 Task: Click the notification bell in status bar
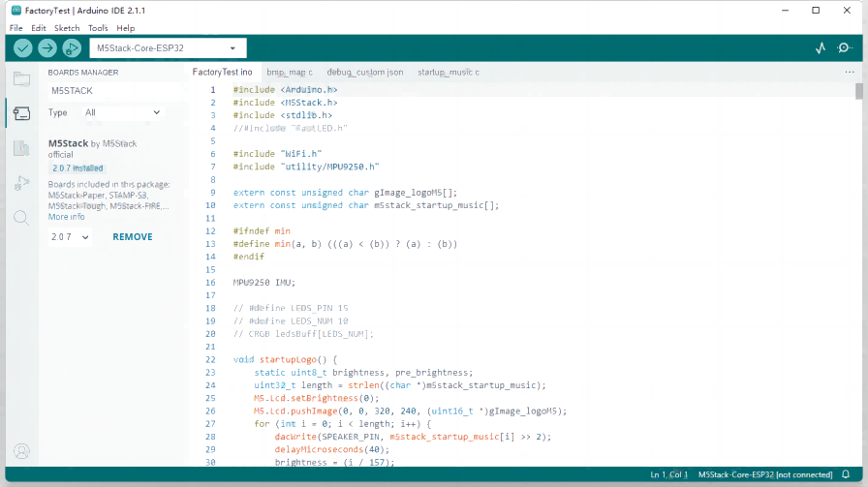pyautogui.click(x=846, y=474)
